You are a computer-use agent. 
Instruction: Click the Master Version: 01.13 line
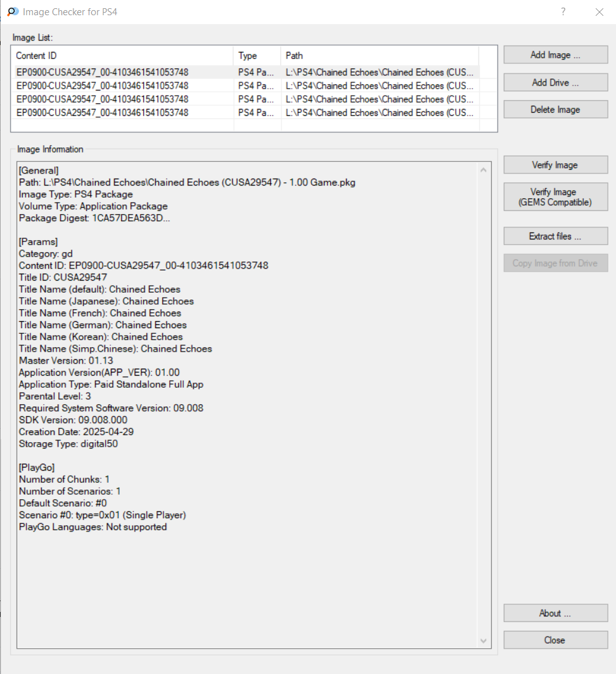[x=66, y=360]
